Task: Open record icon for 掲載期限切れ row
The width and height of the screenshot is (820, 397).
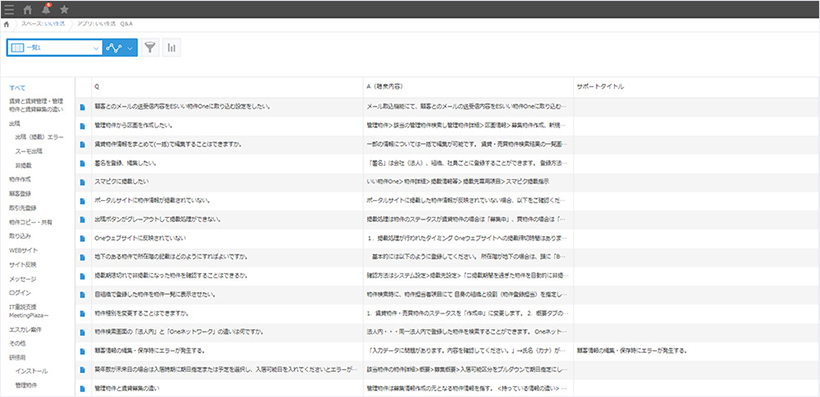Action: point(82,276)
